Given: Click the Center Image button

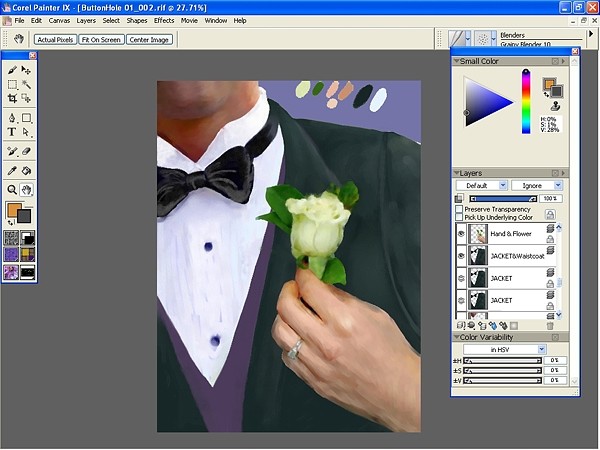Looking at the screenshot, I should 149,39.
